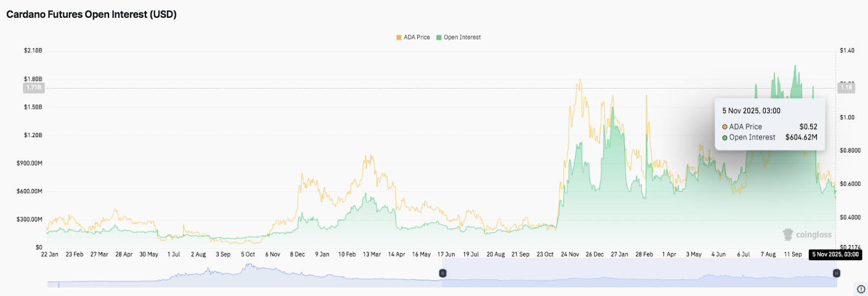Click the Cardano Futures Open Interest title
Image resolution: width=868 pixels, height=296 pixels.
click(92, 15)
